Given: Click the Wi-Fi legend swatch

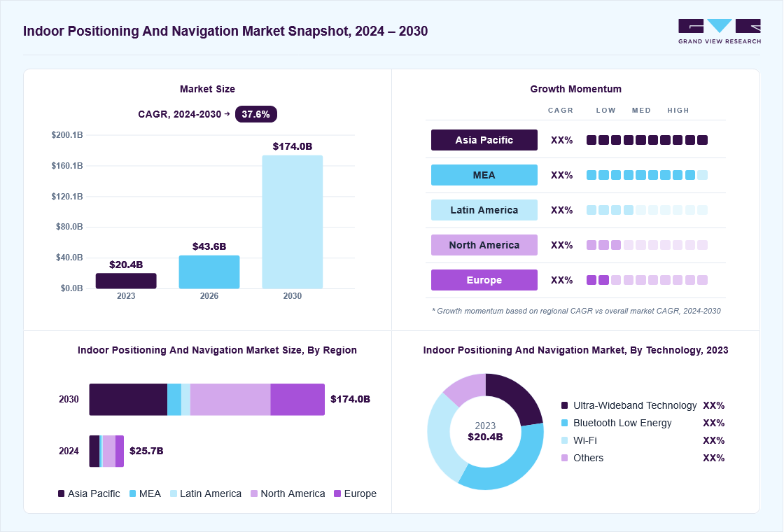Looking at the screenshot, I should click(564, 440).
